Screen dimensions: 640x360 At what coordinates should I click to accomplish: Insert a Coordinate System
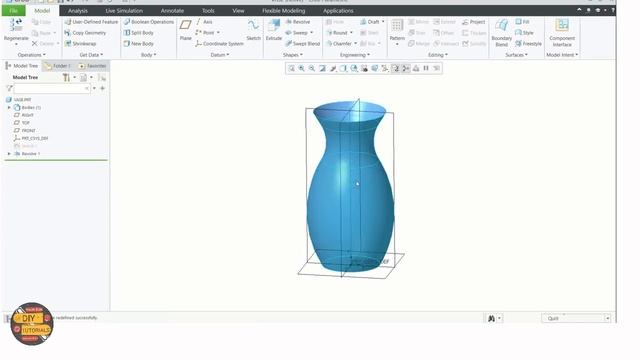(219, 43)
